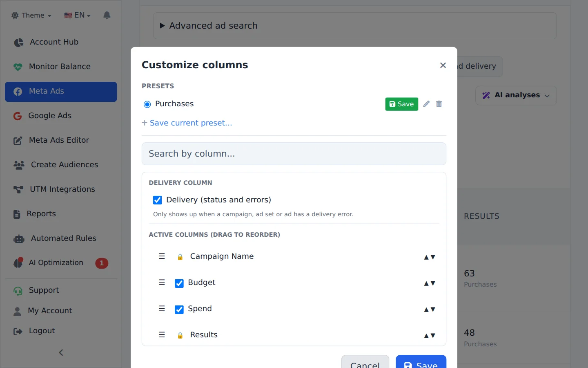Viewport: 588px width, 368px height.
Task: Open the Reports page
Action: point(61,214)
